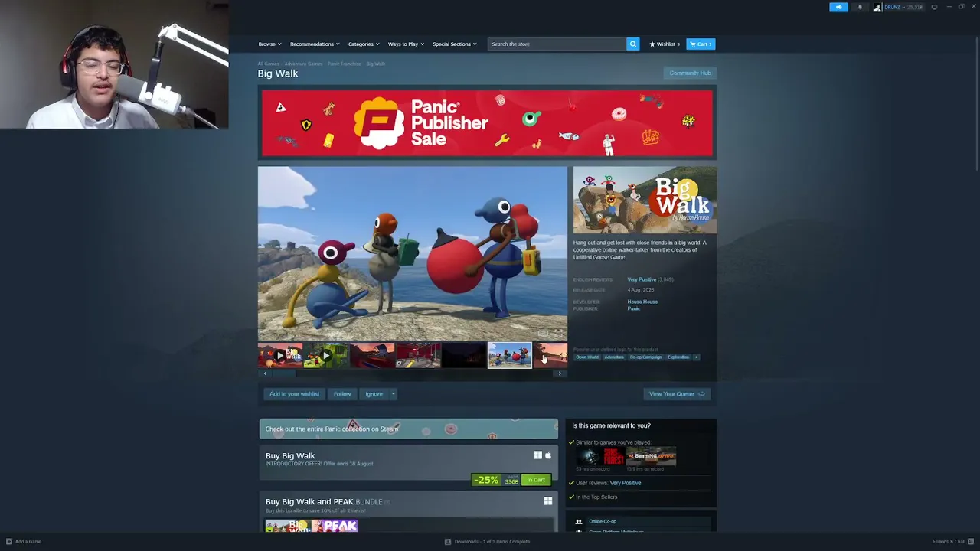Expand the Special Sections menu
The image size is (980, 551).
tap(454, 44)
